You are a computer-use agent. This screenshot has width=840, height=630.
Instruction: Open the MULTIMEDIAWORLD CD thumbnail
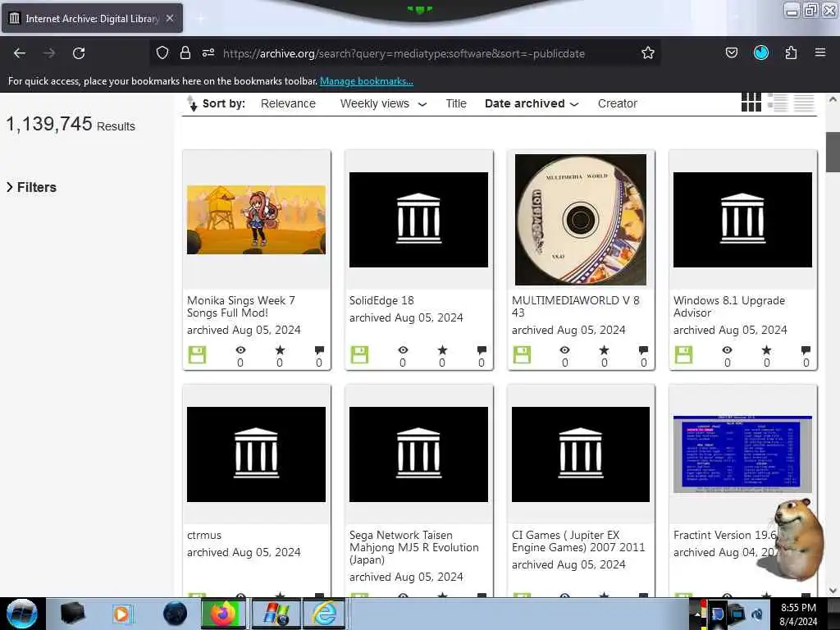tap(581, 220)
